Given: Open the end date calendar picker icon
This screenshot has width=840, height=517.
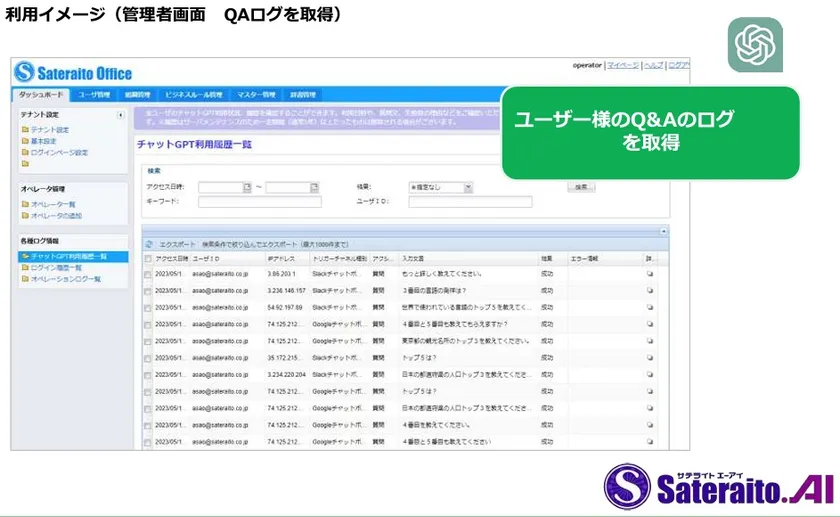Looking at the screenshot, I should coord(314,187).
